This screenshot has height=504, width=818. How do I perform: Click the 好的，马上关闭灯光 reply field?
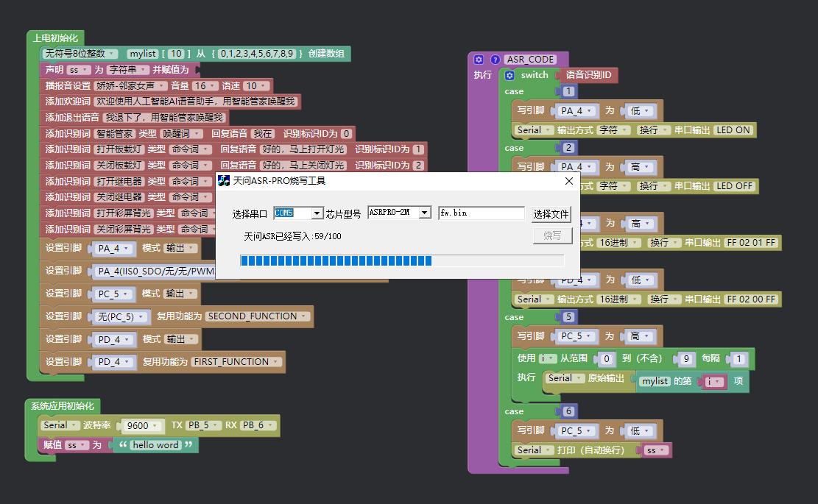[x=303, y=166]
